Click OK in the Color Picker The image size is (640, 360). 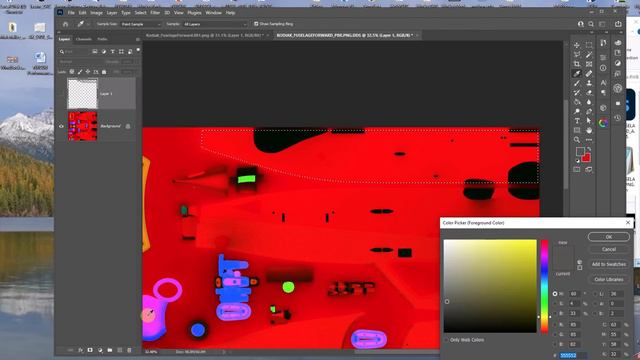(609, 237)
